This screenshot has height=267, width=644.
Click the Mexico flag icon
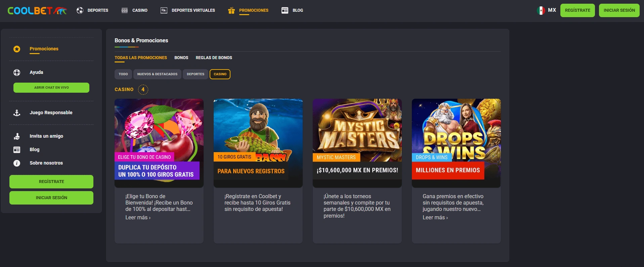pyautogui.click(x=541, y=10)
